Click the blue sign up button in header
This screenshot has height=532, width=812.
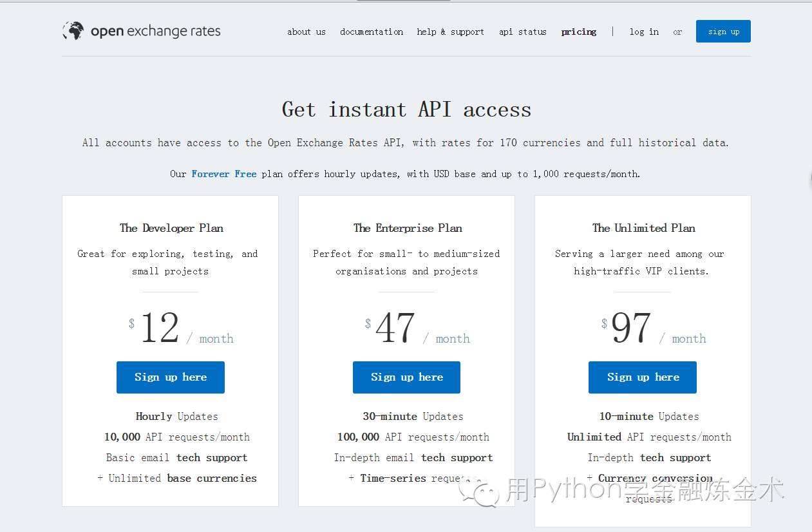coord(723,32)
